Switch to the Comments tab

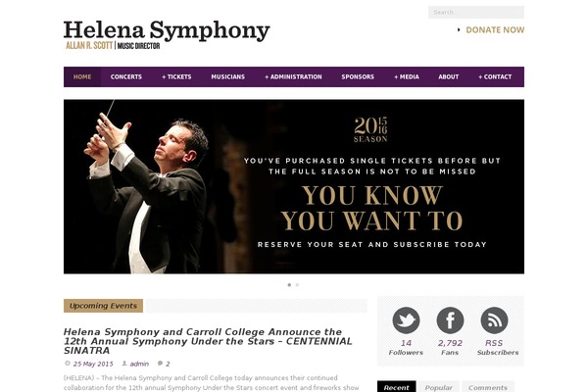[x=488, y=387]
